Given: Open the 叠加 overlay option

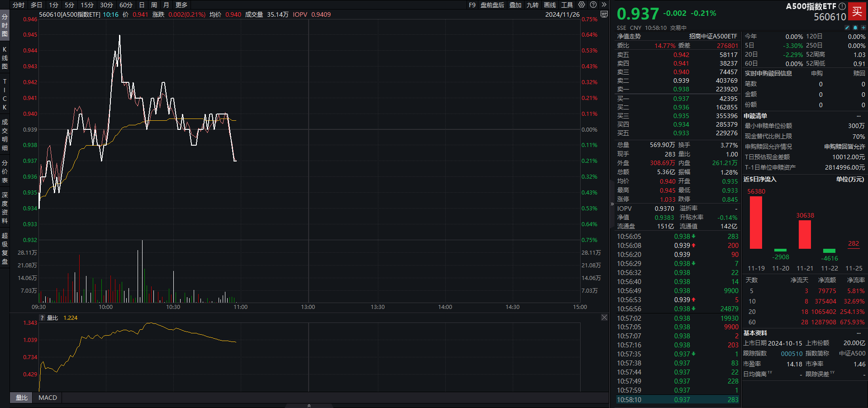Looking at the screenshot, I should (x=515, y=5).
